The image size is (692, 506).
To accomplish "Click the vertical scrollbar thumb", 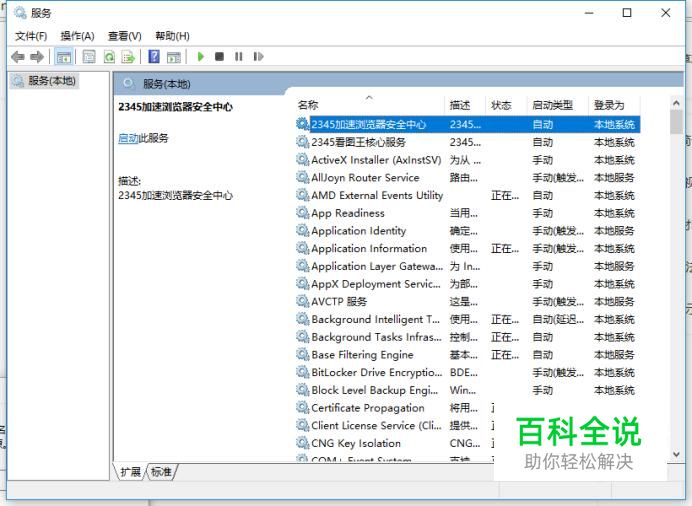I will (x=676, y=122).
